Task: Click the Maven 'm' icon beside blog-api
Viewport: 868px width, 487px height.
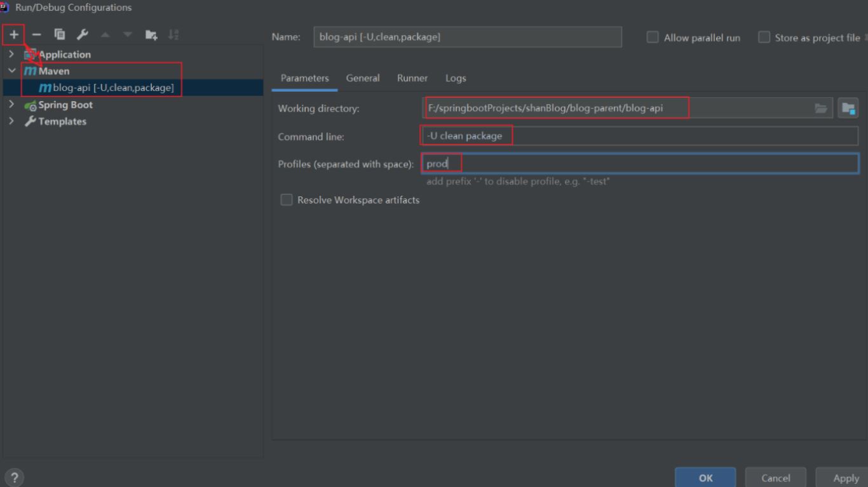Action: [x=45, y=88]
